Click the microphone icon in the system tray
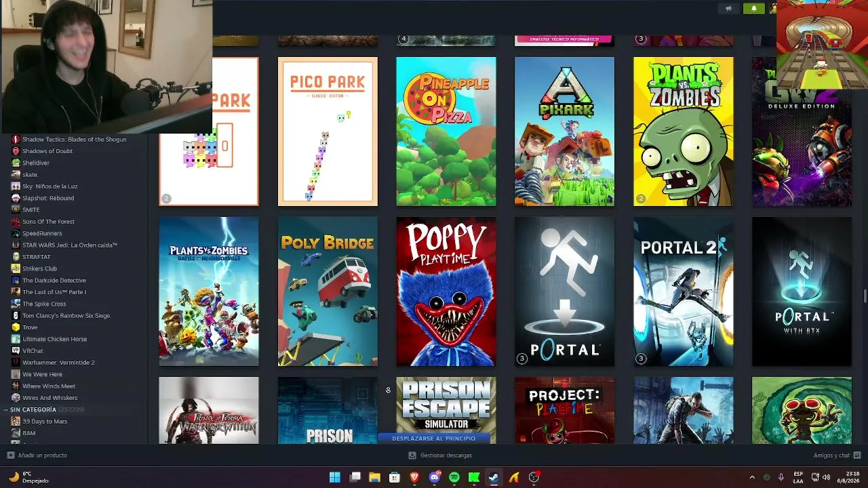The height and width of the screenshot is (488, 868). [x=781, y=477]
